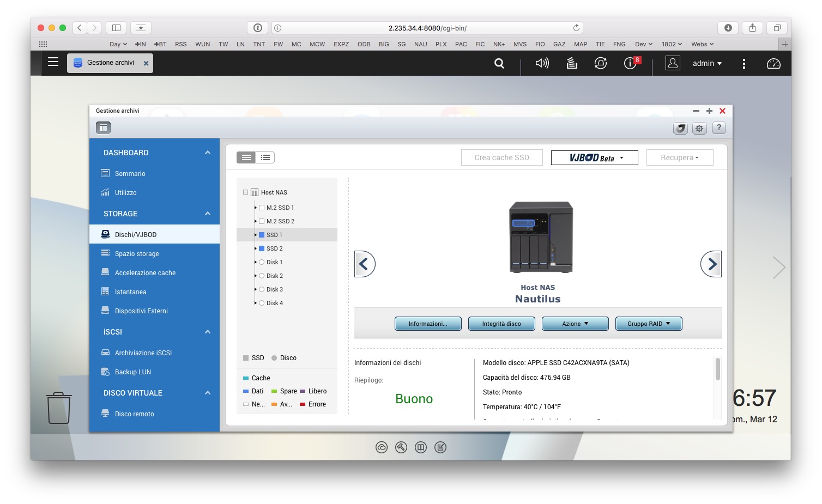Open Backup LUN in the sidebar

pyautogui.click(x=132, y=372)
